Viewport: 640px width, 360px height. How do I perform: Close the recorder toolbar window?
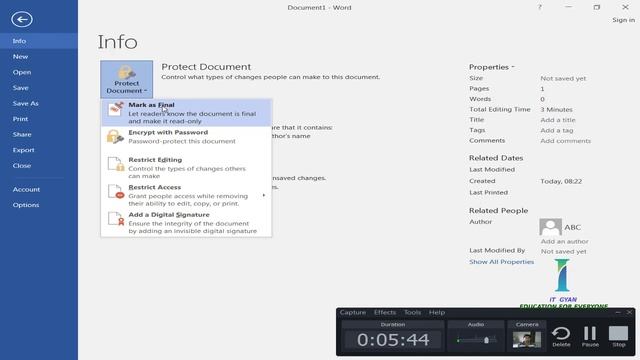pos(629,312)
